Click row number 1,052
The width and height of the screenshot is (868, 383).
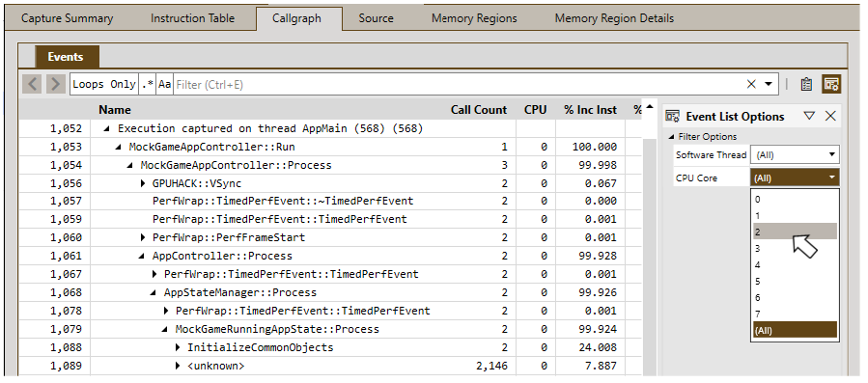pos(66,128)
